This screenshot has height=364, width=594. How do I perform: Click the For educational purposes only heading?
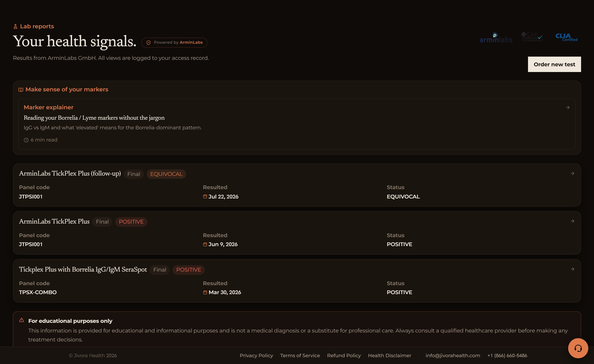(x=70, y=321)
